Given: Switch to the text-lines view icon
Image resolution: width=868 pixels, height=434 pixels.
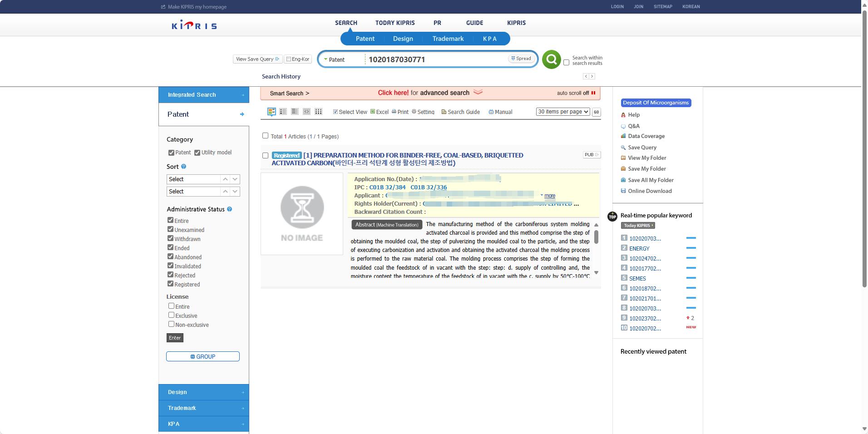Looking at the screenshot, I should pyautogui.click(x=295, y=111).
